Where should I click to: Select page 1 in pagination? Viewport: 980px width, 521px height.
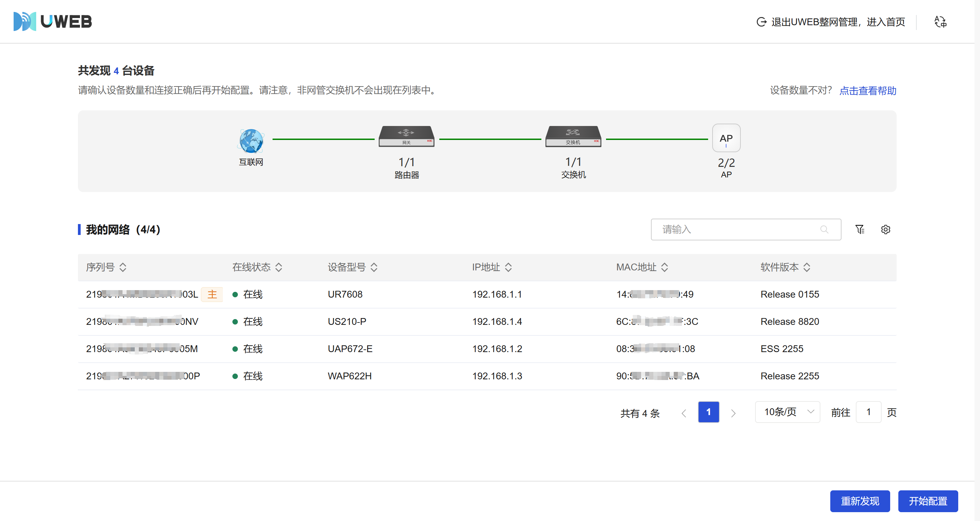click(708, 412)
